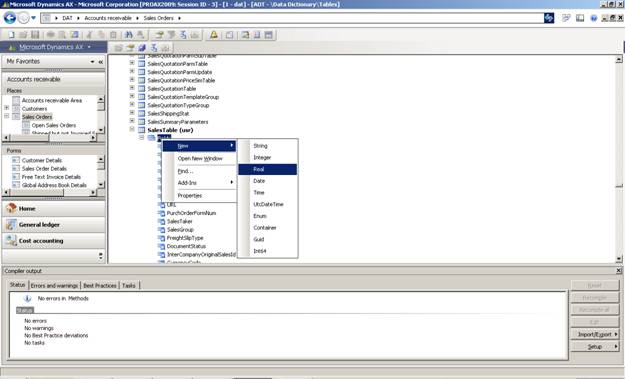Choose UtcDateTime from the New submenu

[x=267, y=204]
